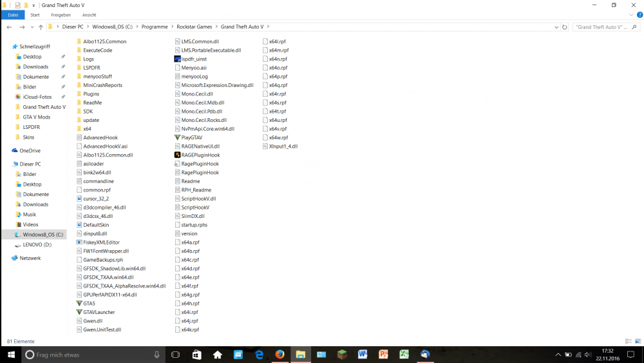The width and height of the screenshot is (644, 363).
Task: Select OneDrive in navigation pane
Action: [x=30, y=150]
